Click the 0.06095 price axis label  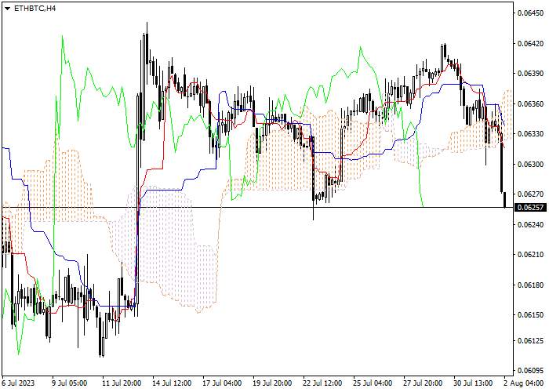(531, 370)
